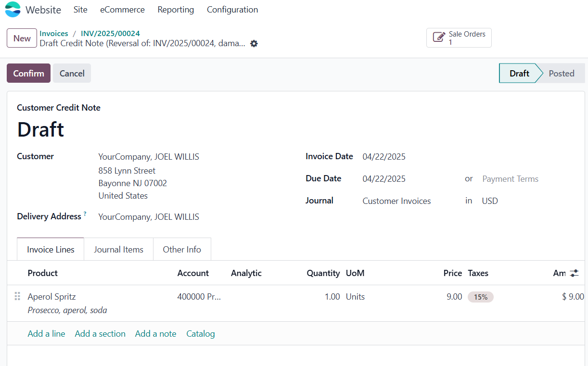The image size is (588, 366).
Task: Edit the Invoice Date field 04/22/2025
Action: [x=384, y=157]
